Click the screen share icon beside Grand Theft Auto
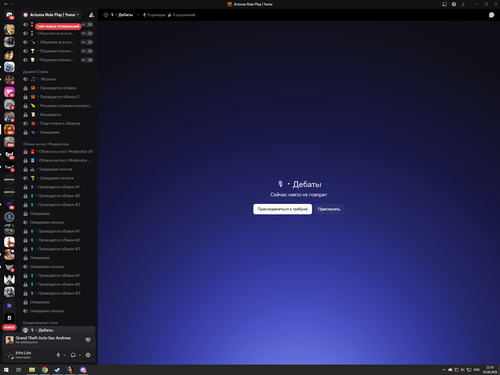This screenshot has height=375, width=500. [88, 340]
